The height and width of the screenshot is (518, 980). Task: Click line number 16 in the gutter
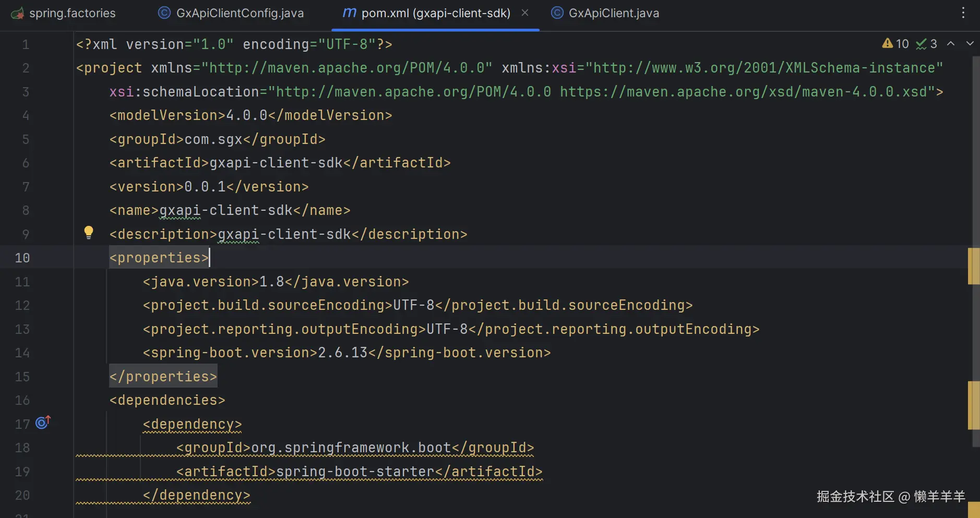pyautogui.click(x=22, y=400)
